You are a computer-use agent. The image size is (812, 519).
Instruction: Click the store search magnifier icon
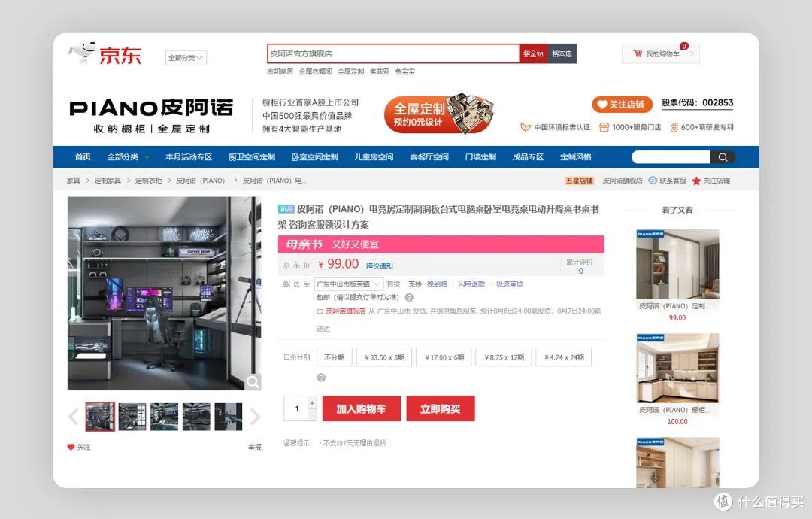(x=723, y=157)
